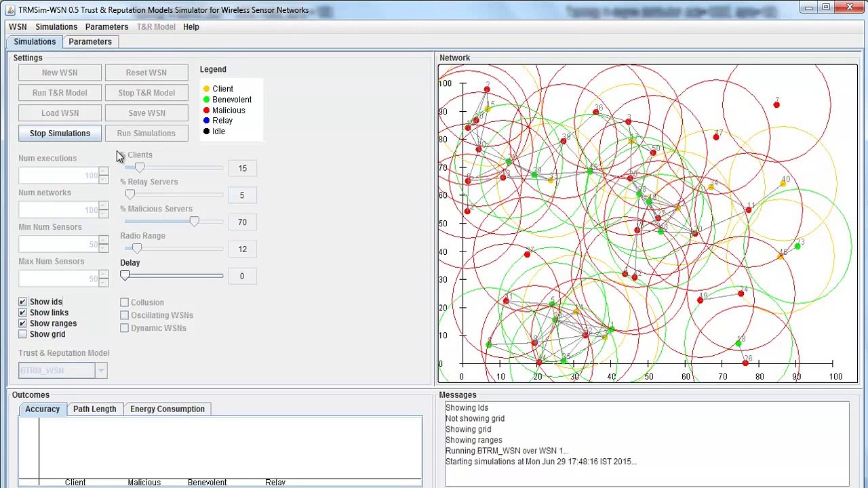Screen dimensions: 868x488
Task: Click the green Benevolent legend dot
Action: (206, 100)
